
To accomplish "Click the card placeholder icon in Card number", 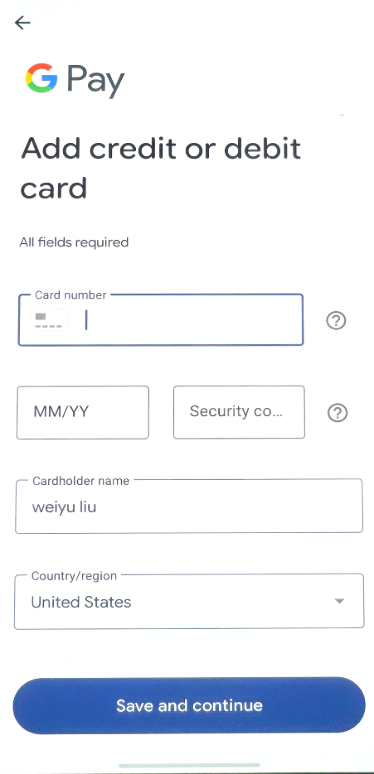I will pyautogui.click(x=48, y=320).
